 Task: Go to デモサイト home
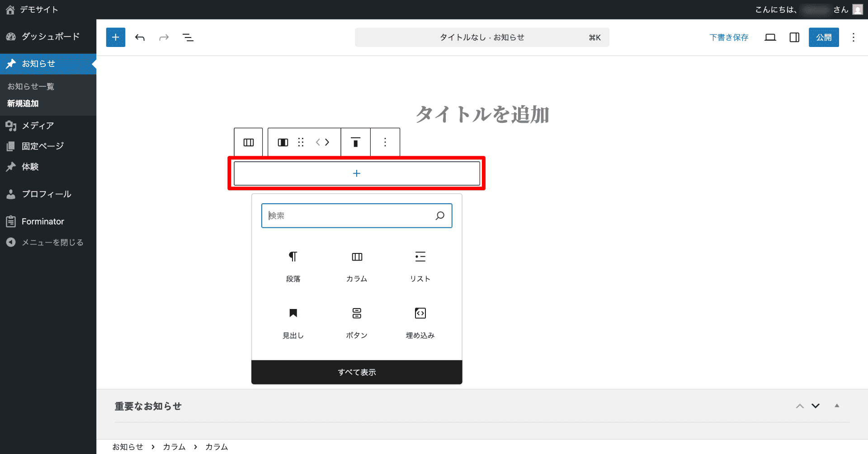click(32, 9)
